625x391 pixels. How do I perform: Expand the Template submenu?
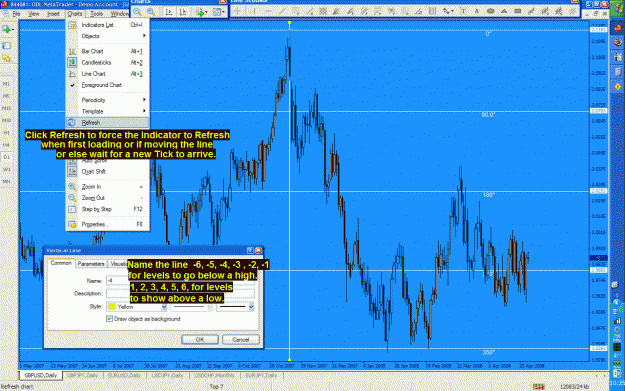(107, 111)
